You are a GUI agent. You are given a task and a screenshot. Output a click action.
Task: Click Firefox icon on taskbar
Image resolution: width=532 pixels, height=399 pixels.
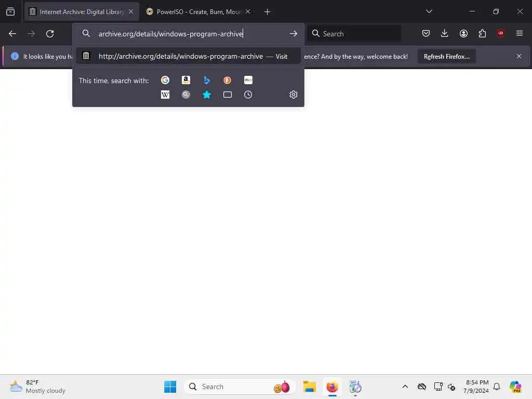point(332,387)
